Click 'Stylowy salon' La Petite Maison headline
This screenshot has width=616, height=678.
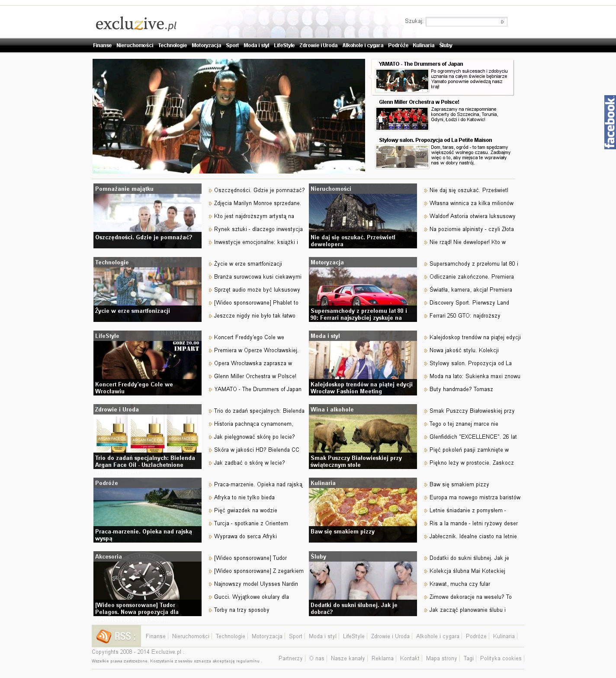pos(435,140)
